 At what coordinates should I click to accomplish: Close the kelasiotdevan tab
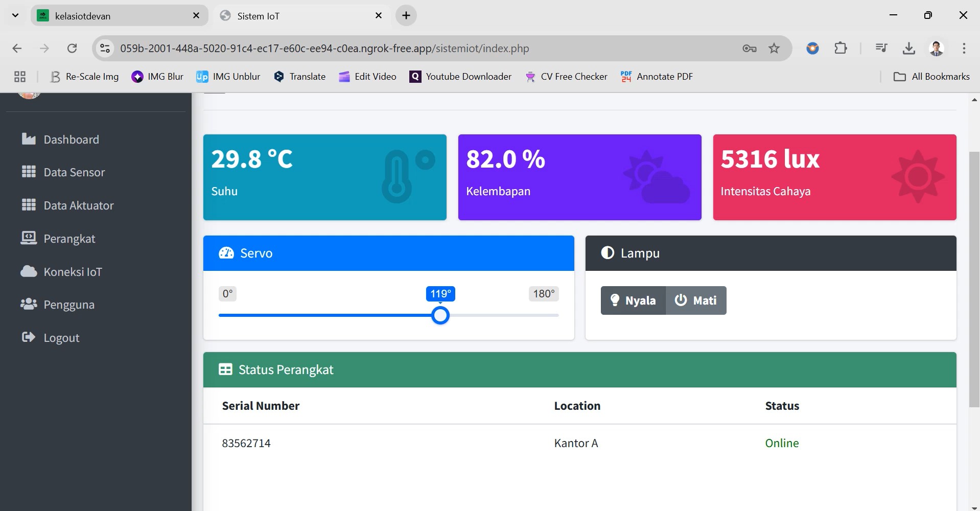(196, 16)
